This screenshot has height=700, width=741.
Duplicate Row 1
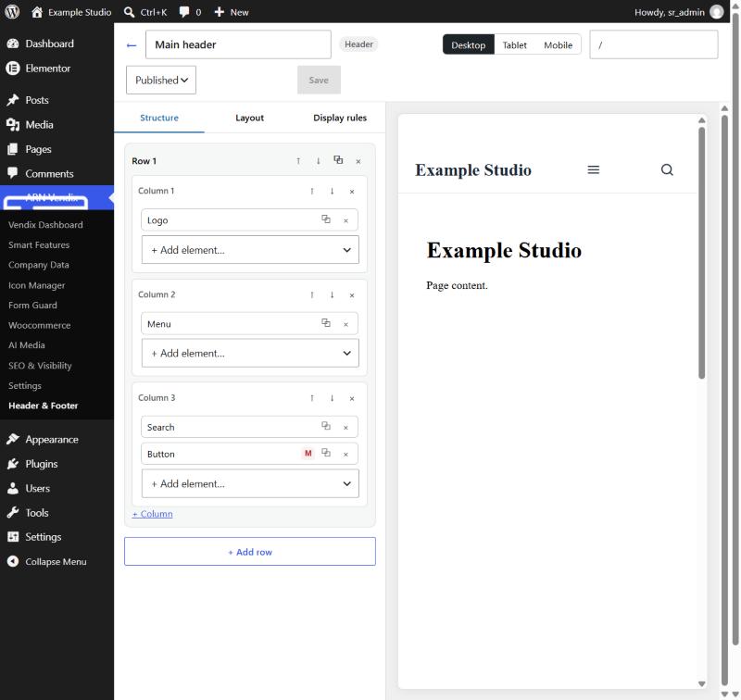(338, 160)
